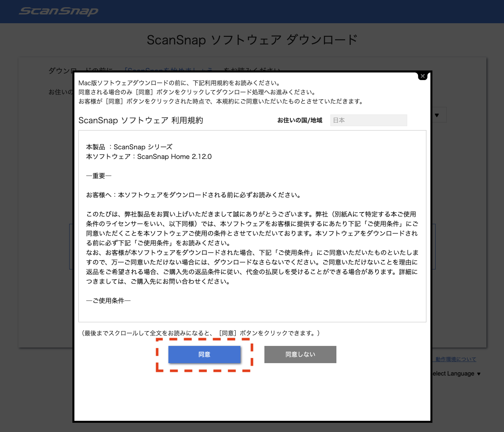The height and width of the screenshot is (432, 504).
Task: Click the お住いの国/地域 label
Action: tap(300, 120)
